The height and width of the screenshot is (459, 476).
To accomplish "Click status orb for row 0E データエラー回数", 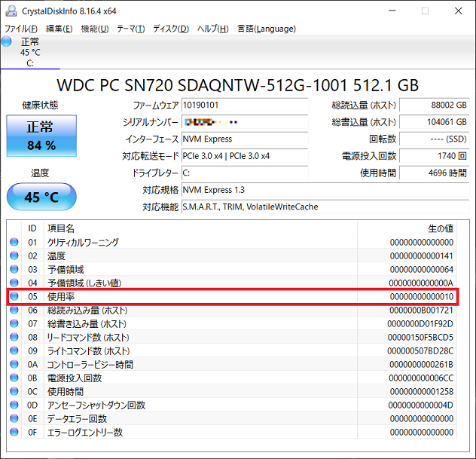I will [x=14, y=418].
